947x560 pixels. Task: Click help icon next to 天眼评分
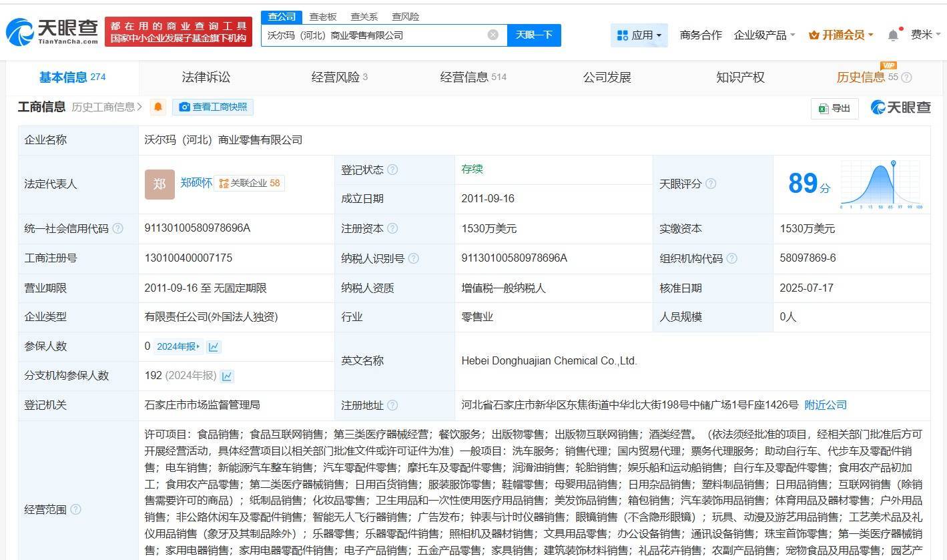tap(711, 184)
